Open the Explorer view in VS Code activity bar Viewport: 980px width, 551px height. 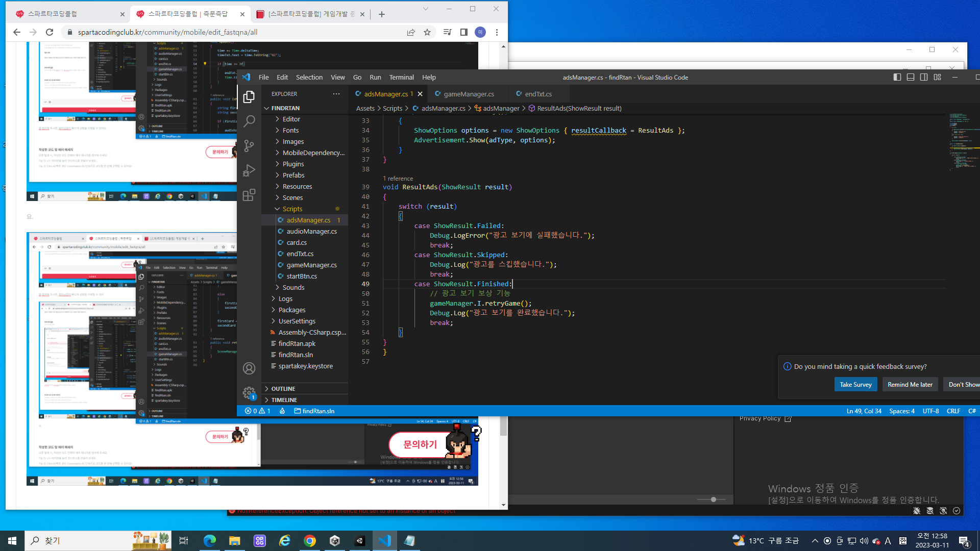point(249,96)
